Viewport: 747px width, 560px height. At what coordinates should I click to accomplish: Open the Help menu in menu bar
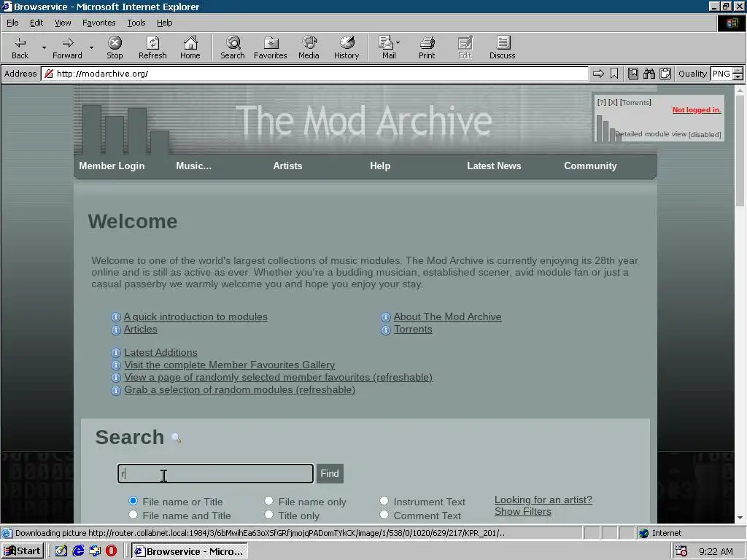point(164,23)
